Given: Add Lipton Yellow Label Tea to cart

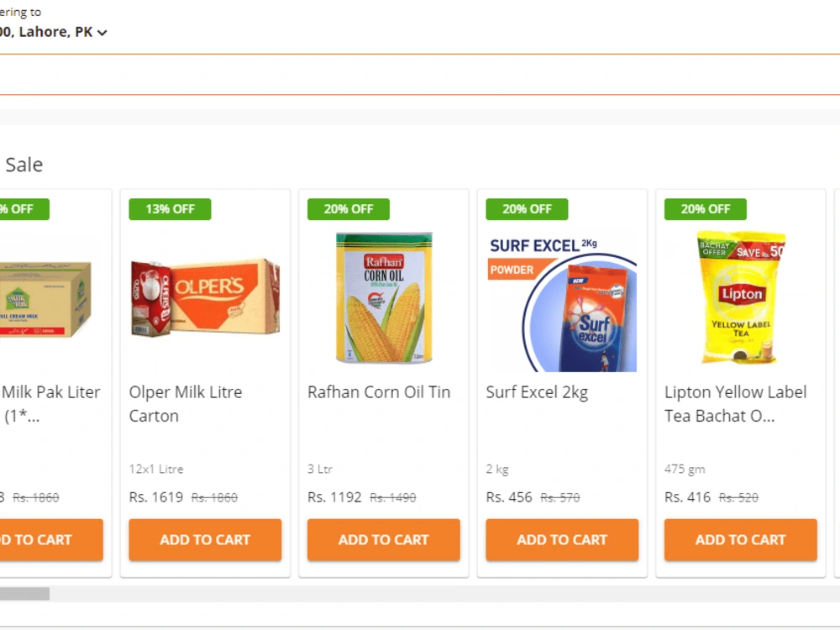Looking at the screenshot, I should coord(740,540).
